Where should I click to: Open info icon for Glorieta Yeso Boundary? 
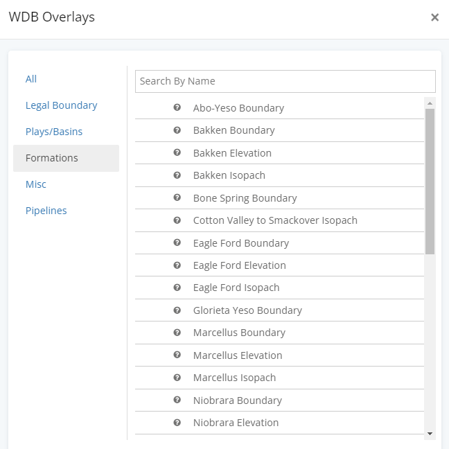point(177,310)
